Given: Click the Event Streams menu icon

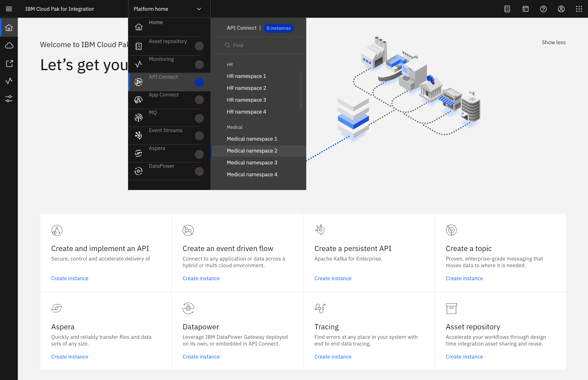Looking at the screenshot, I should click(x=138, y=135).
